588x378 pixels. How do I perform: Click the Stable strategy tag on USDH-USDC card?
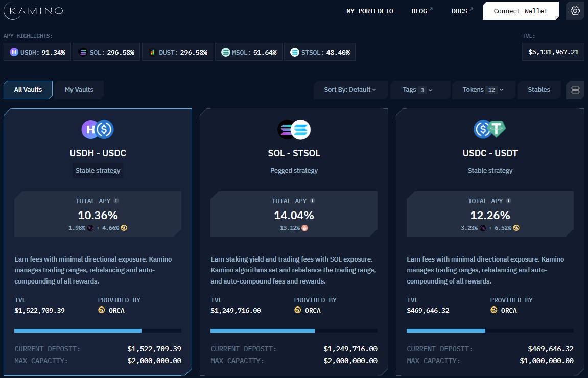(98, 170)
